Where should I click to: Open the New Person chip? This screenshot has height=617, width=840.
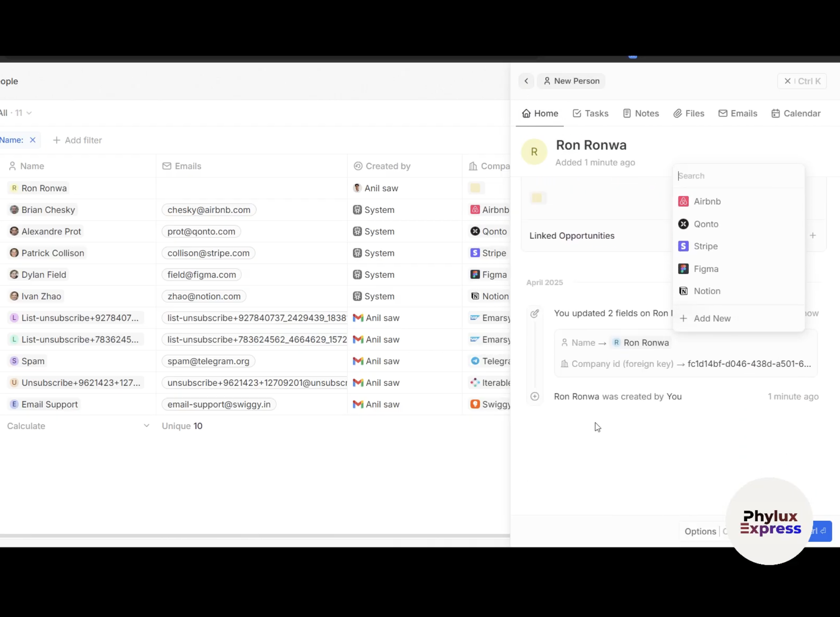pyautogui.click(x=571, y=81)
